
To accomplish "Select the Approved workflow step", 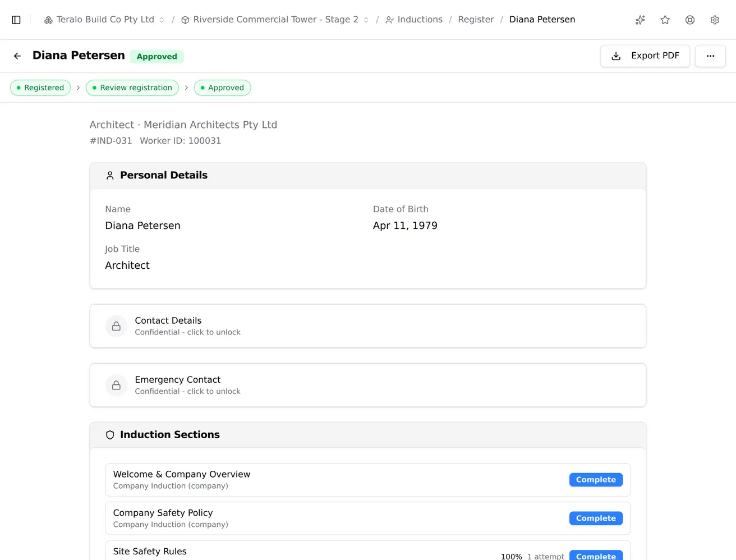I will [222, 88].
